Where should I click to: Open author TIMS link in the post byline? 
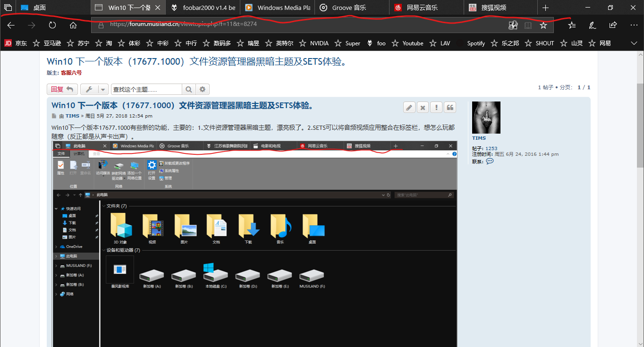click(72, 116)
